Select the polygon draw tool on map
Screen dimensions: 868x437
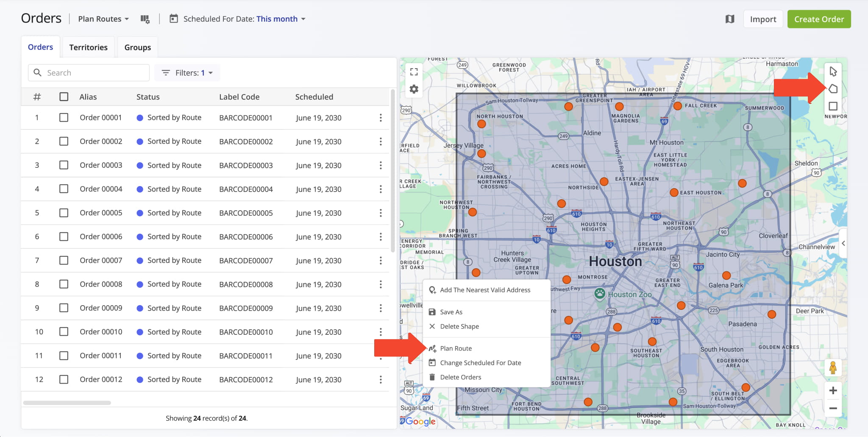(x=833, y=89)
